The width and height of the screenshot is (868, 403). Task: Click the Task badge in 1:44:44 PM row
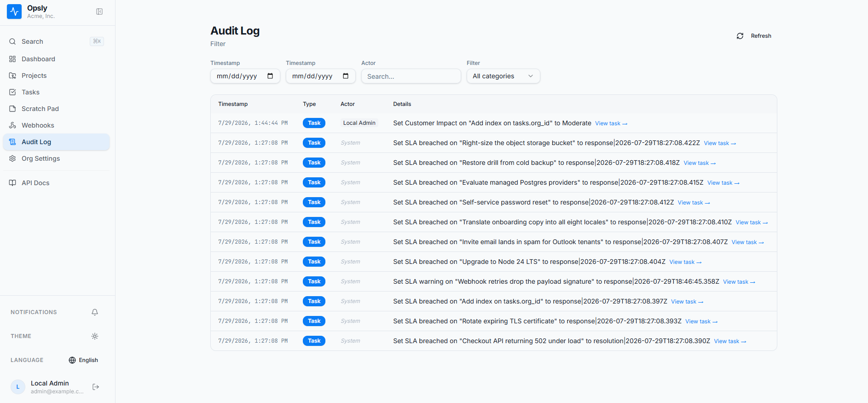click(314, 123)
